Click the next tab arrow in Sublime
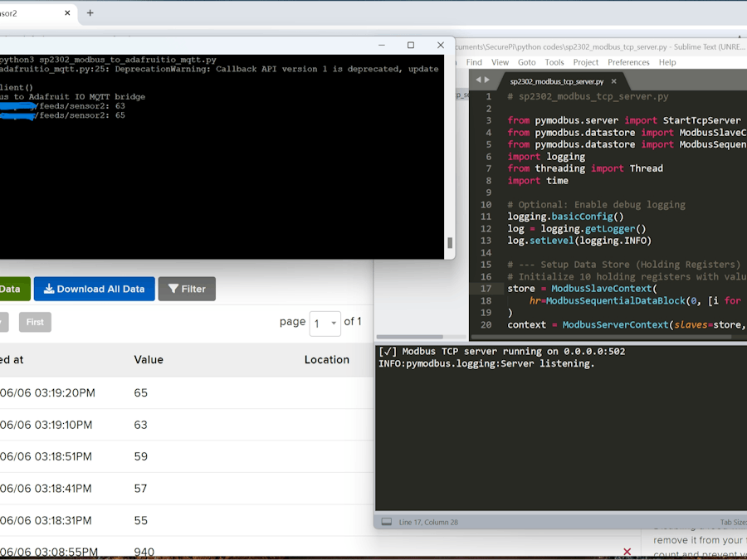 (486, 80)
